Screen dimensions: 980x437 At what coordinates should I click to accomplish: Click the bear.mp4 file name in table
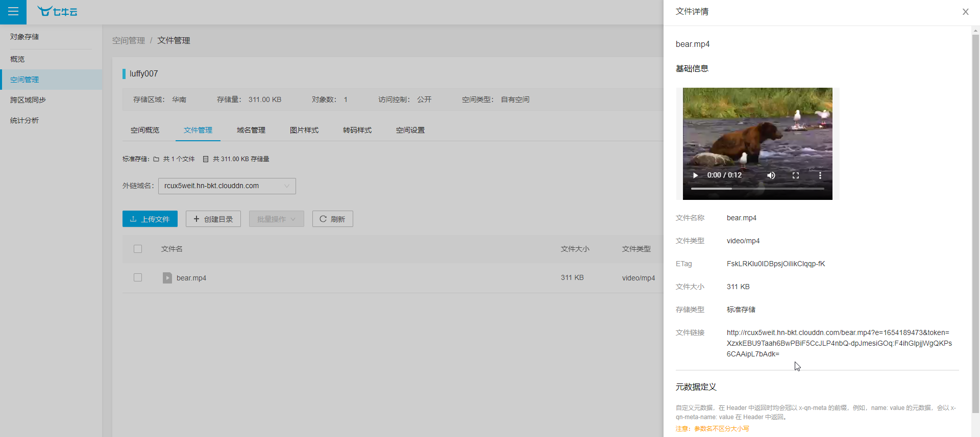coord(191,278)
